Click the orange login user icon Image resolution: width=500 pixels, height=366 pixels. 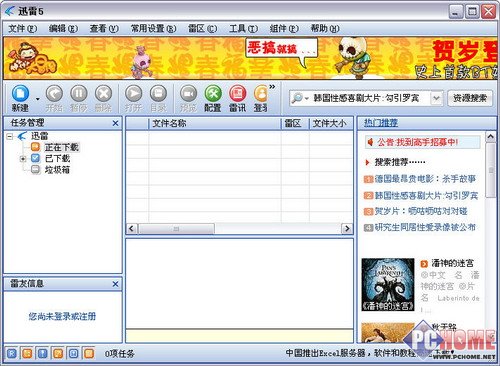coord(261,93)
